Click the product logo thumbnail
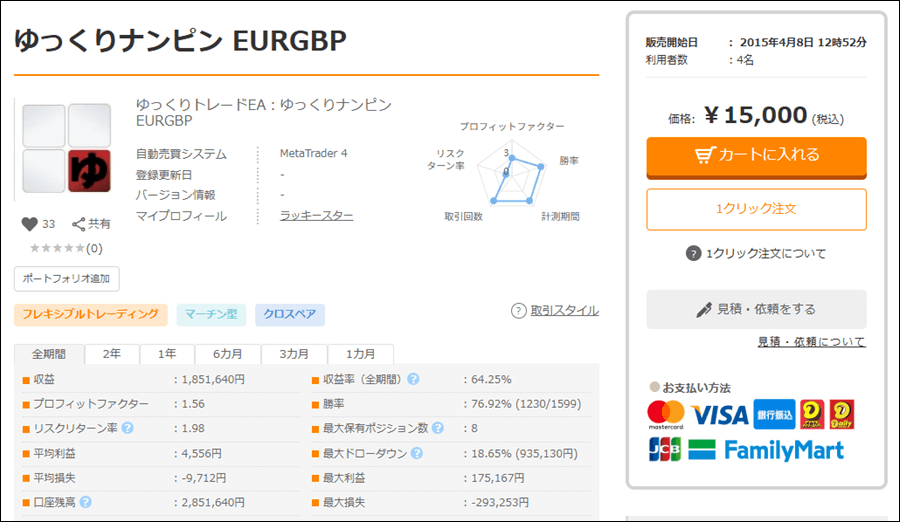900x522 pixels. point(67,149)
